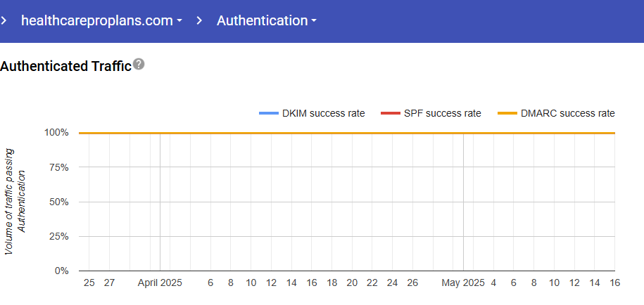Click the 26 date label on x-axis
This screenshot has width=644, height=305.
pos(412,283)
